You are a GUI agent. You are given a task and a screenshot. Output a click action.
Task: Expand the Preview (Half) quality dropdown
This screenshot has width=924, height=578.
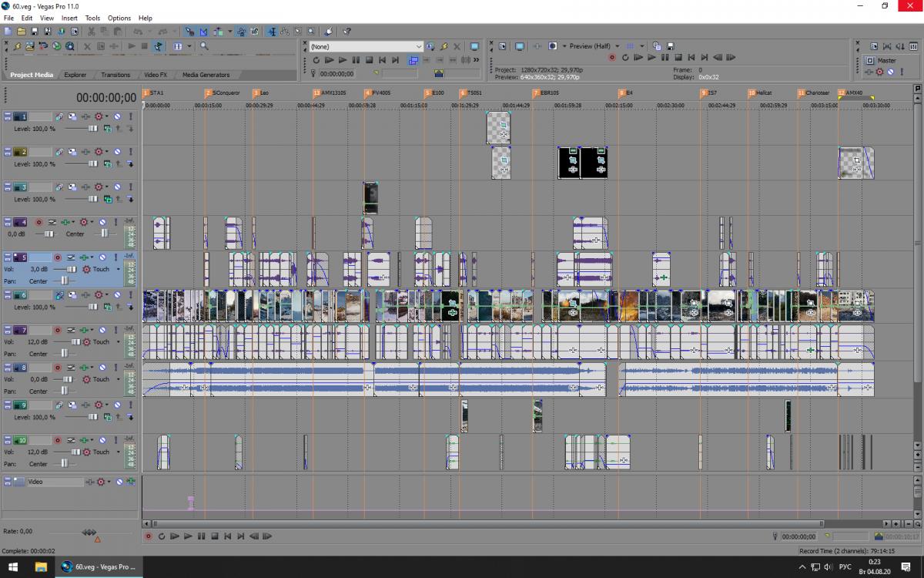pyautogui.click(x=617, y=46)
